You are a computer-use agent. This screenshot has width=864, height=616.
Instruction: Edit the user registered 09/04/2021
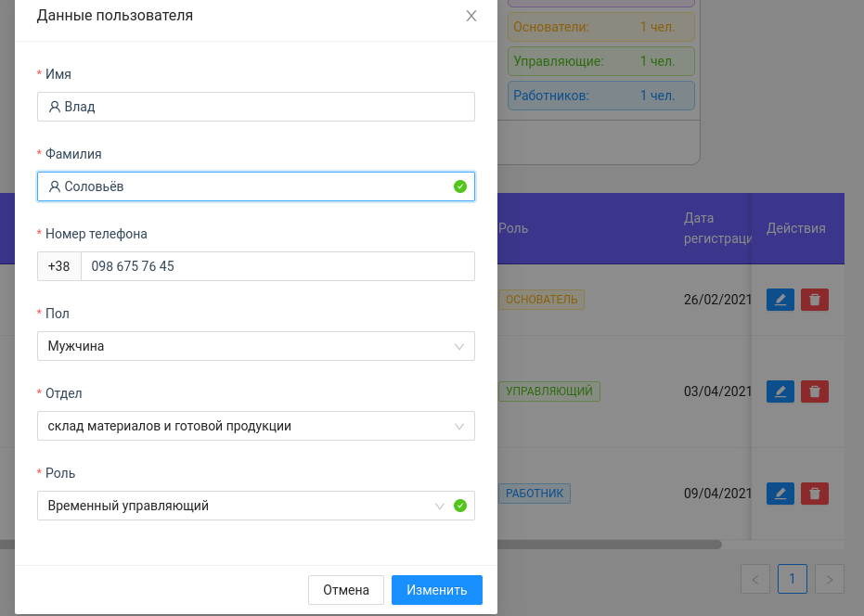click(780, 494)
